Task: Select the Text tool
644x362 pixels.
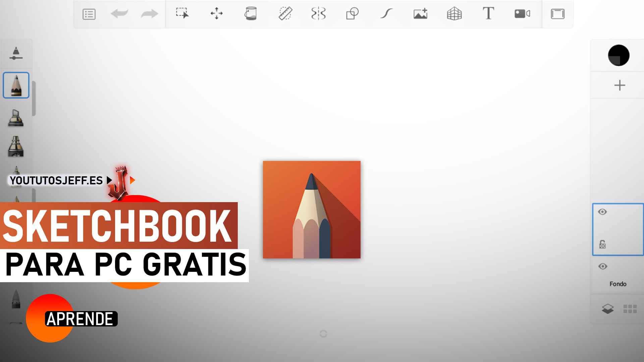Action: pos(488,14)
